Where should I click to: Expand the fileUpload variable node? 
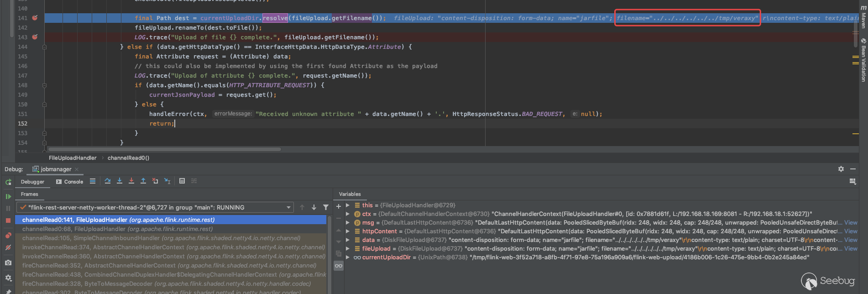[x=348, y=249]
